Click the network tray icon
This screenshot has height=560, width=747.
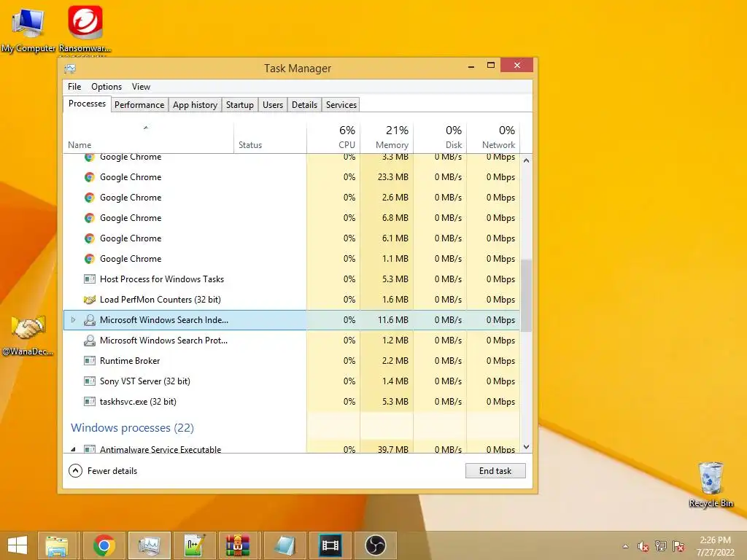point(660,546)
